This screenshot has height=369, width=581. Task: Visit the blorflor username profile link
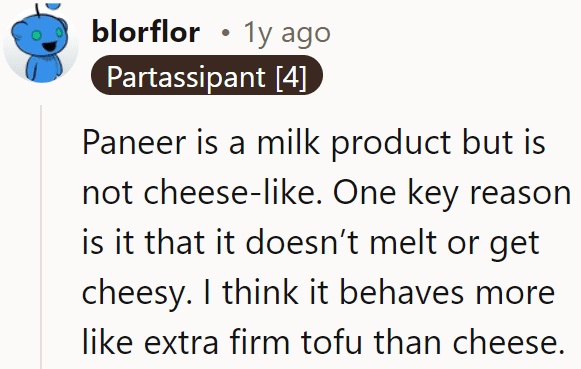tap(146, 32)
